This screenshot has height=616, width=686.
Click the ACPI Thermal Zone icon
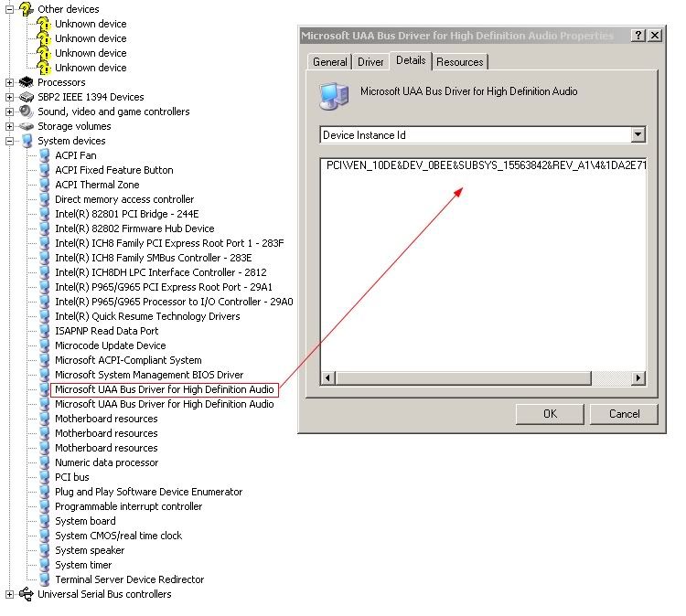coord(44,185)
